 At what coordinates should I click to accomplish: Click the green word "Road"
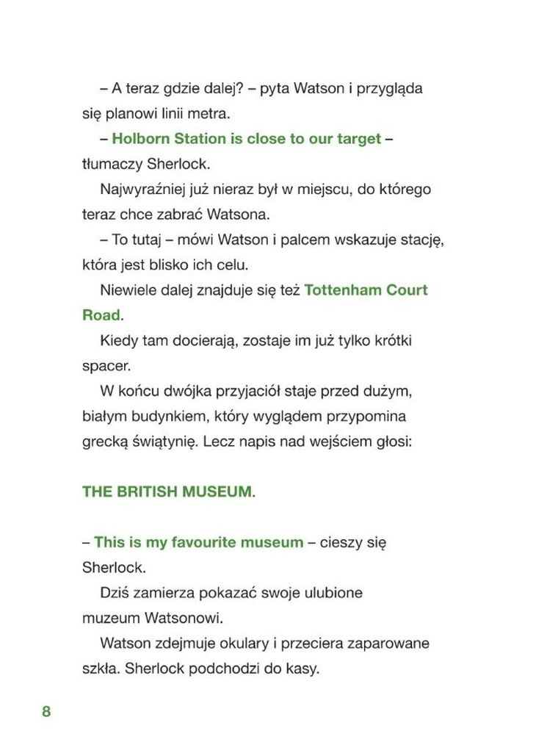[x=101, y=314]
